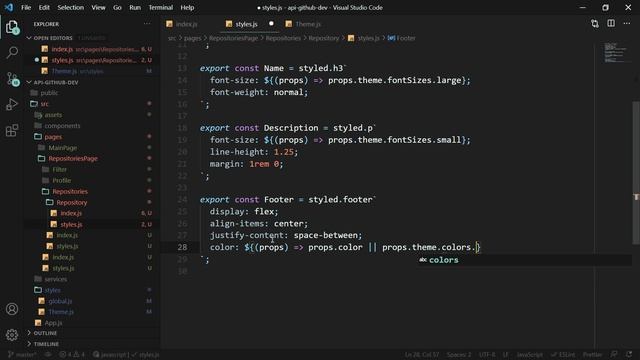The height and width of the screenshot is (360, 640).
Task: Split the editor to the right
Action: point(611,23)
